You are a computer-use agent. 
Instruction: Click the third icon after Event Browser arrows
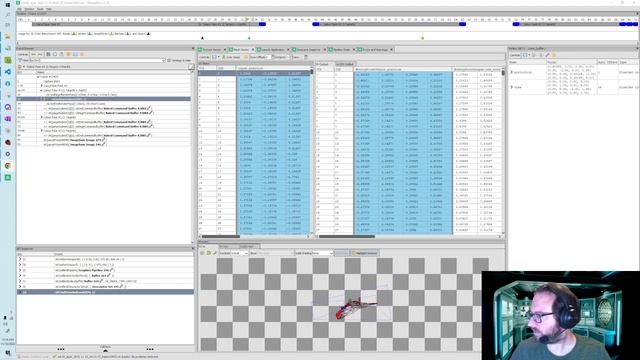click(62, 54)
